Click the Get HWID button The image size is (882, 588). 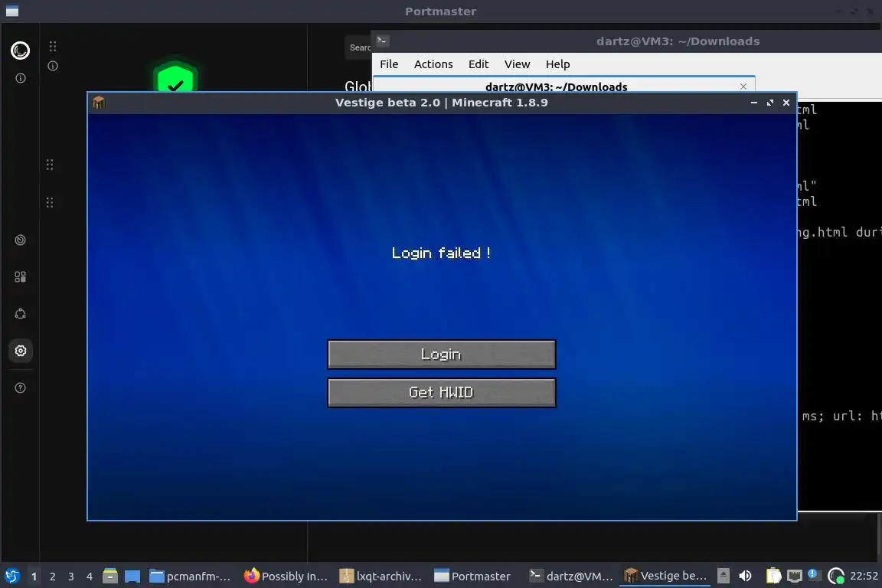(x=442, y=392)
